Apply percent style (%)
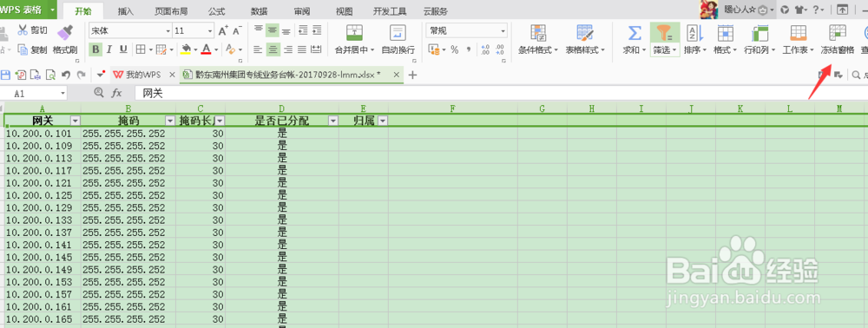The image size is (868, 328). [455, 49]
